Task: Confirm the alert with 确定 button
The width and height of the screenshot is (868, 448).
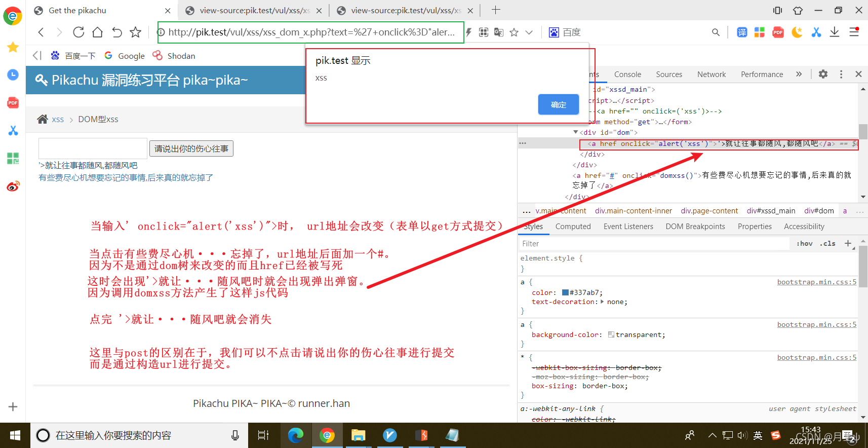Action: pyautogui.click(x=558, y=104)
